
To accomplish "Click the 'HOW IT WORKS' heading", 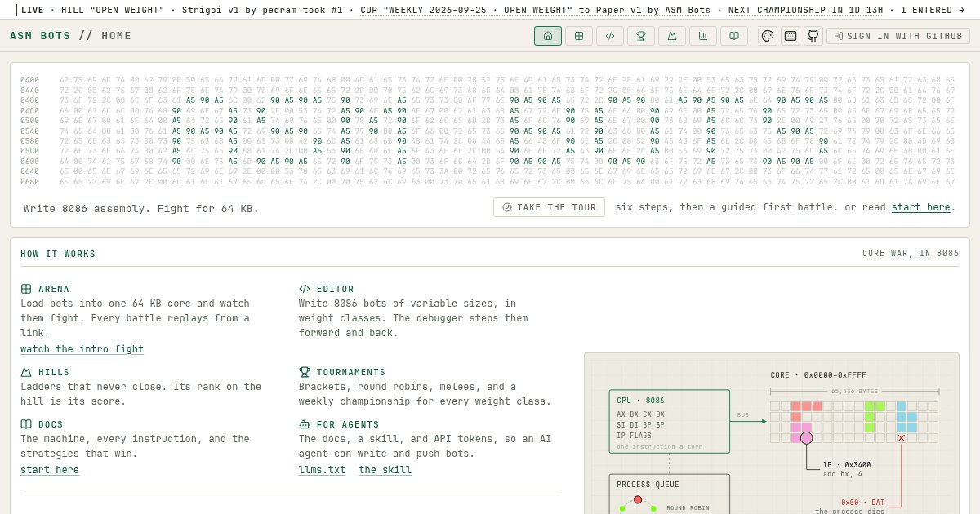I will (x=58, y=254).
